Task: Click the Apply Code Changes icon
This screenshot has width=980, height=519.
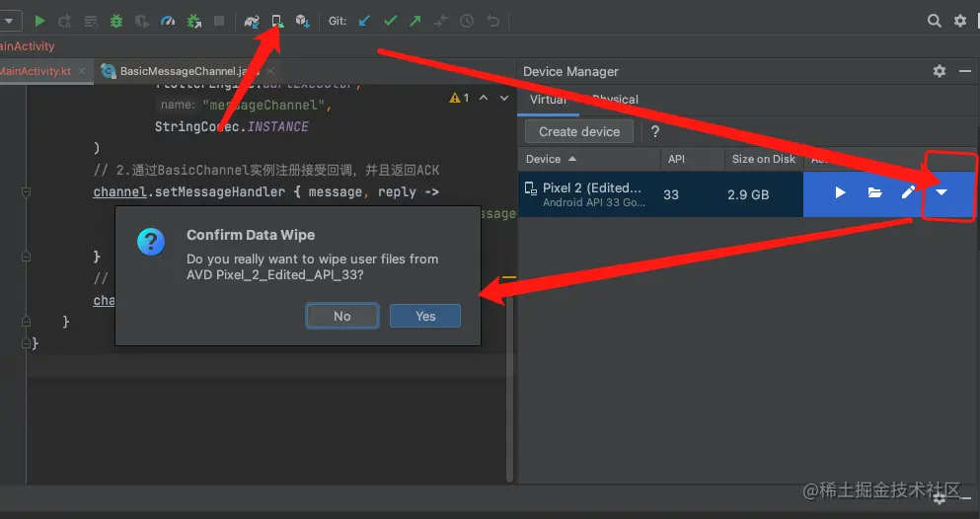Action: click(91, 22)
